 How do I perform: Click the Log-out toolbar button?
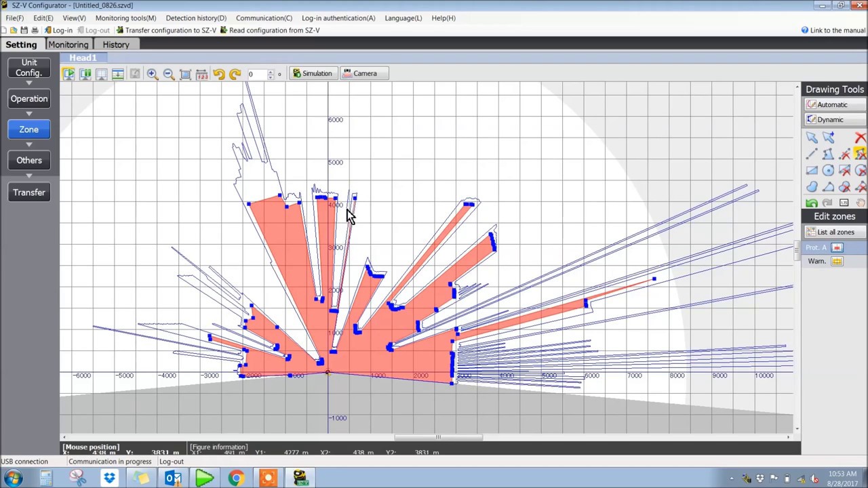point(94,30)
